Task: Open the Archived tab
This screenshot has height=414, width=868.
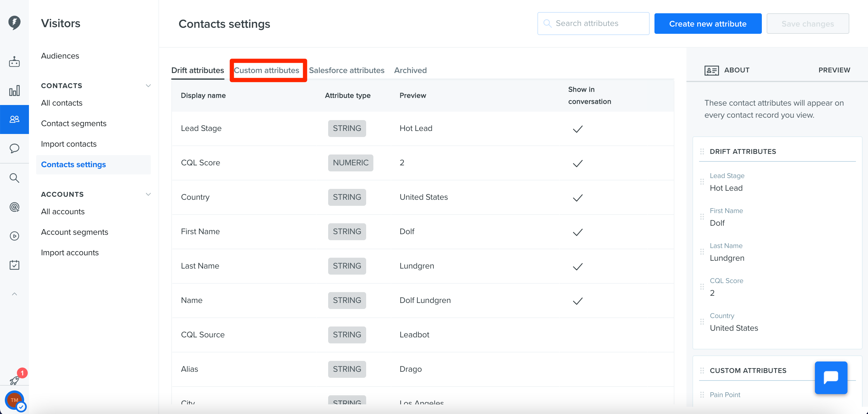Action: click(410, 70)
